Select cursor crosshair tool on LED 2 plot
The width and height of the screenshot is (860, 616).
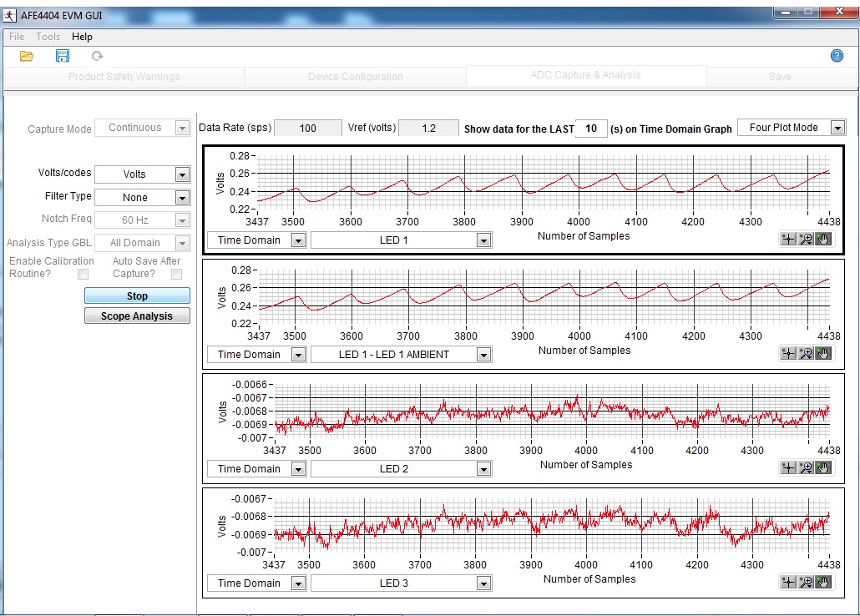788,468
